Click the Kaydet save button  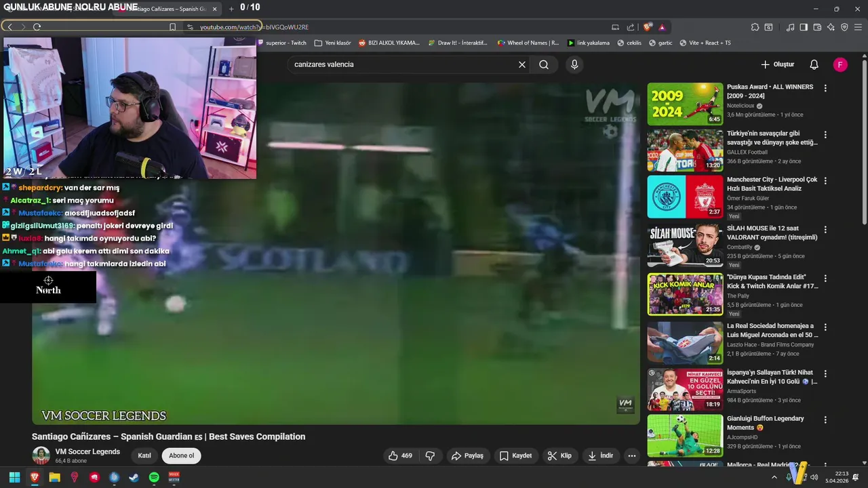coord(515,455)
